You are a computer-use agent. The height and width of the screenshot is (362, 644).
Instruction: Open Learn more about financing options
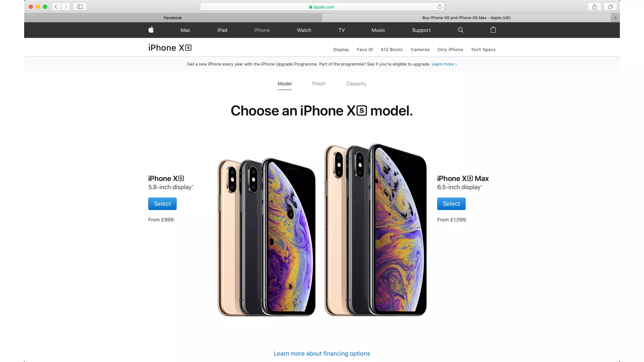322,354
